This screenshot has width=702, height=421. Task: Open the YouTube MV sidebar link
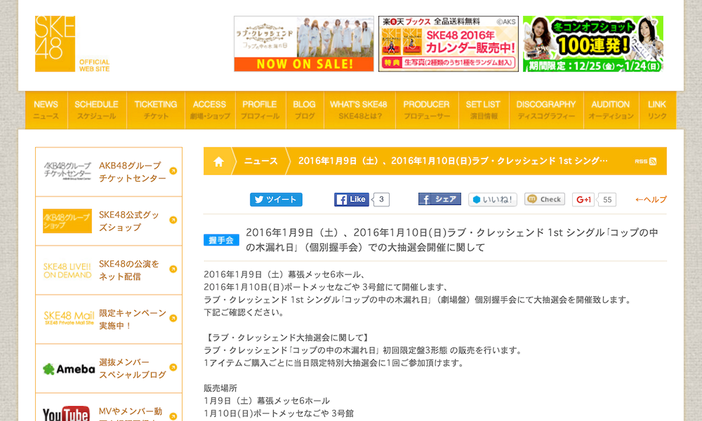(x=109, y=408)
